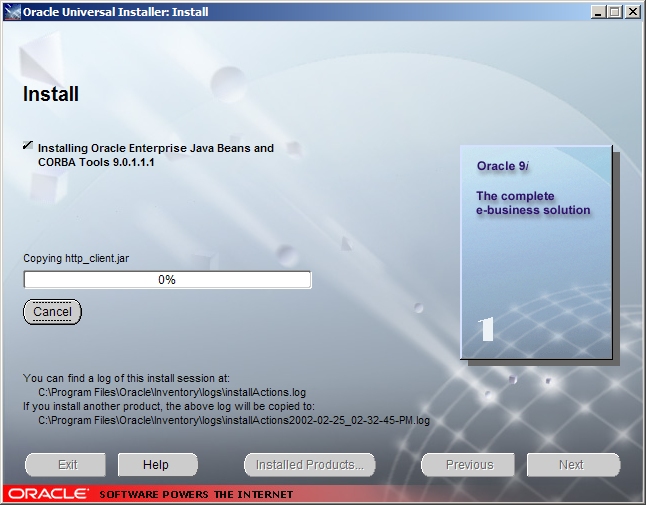Click 'SOFTWARE POWERS THE INTERNET' tagline
The image size is (646, 505).
[196, 494]
